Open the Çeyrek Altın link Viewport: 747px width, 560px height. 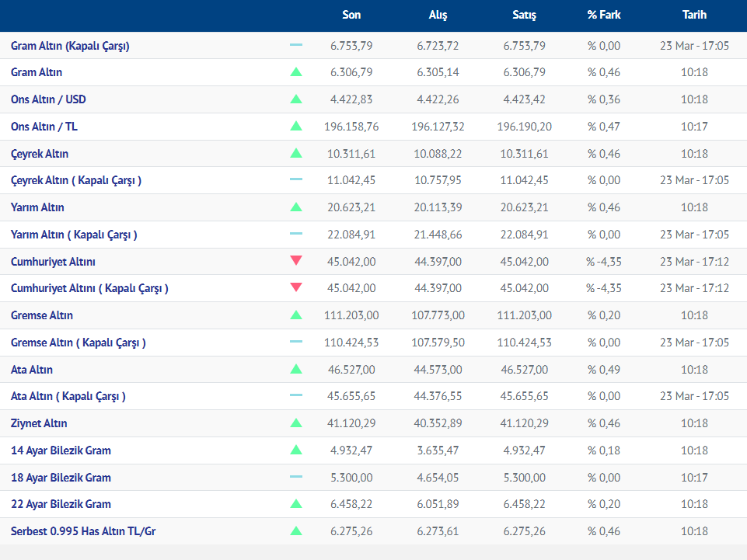(40, 154)
